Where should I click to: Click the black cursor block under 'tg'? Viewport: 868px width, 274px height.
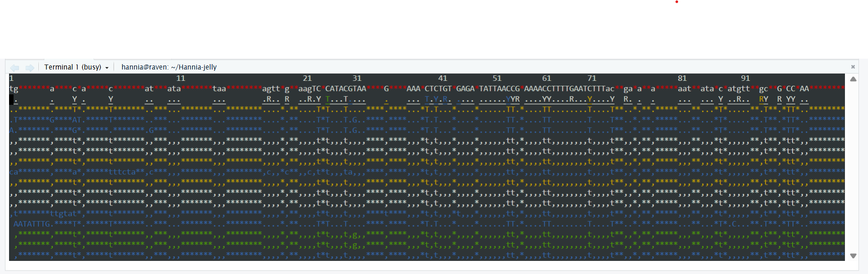11,99
